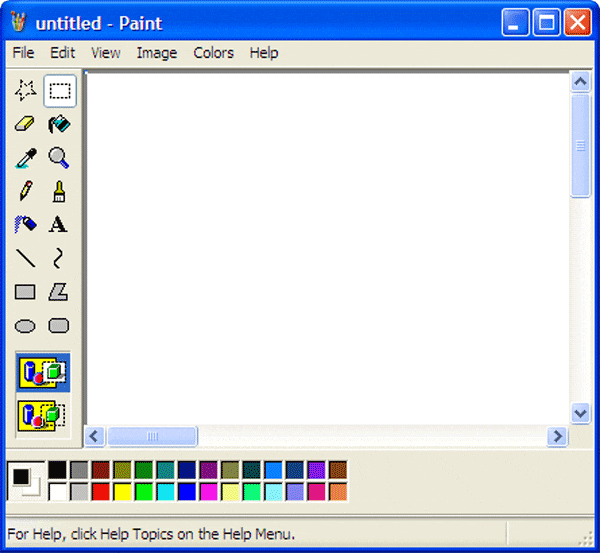The height and width of the screenshot is (553, 600).
Task: Open the File menu
Action: tap(23, 53)
